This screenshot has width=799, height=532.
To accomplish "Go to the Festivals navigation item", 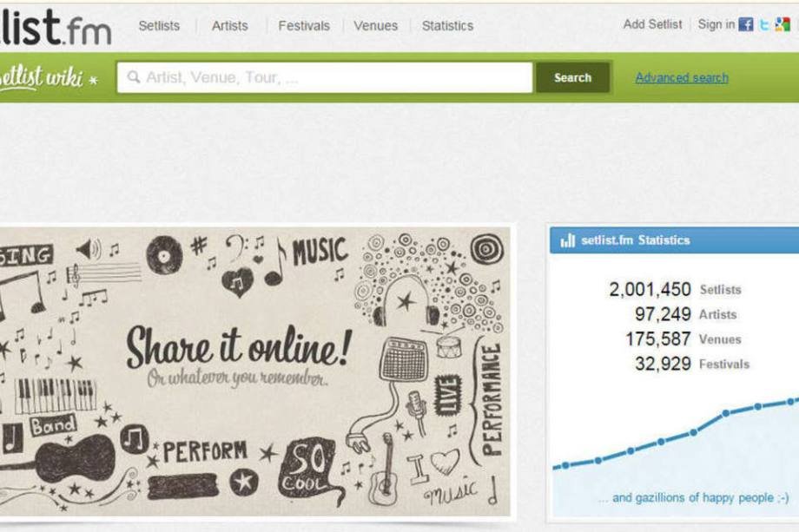I will click(x=304, y=25).
